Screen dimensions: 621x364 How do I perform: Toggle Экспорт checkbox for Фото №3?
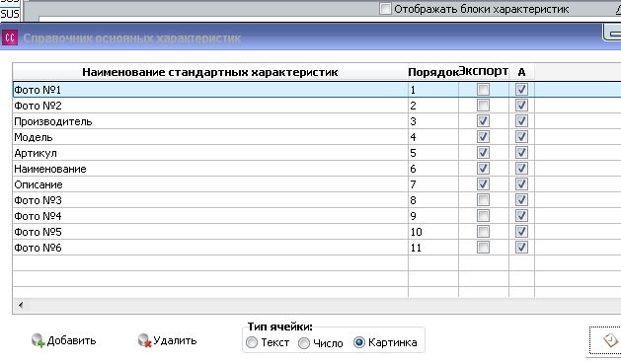coord(483,200)
